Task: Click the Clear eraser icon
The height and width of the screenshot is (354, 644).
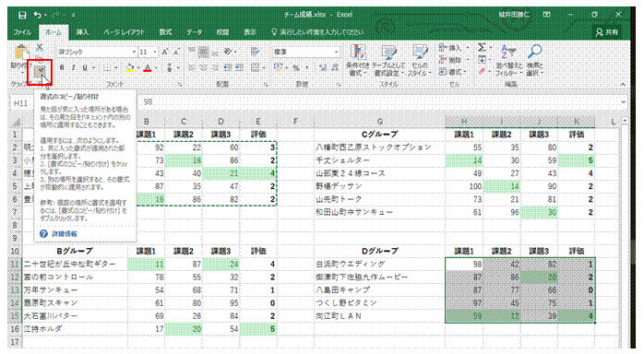Action: coord(483,72)
